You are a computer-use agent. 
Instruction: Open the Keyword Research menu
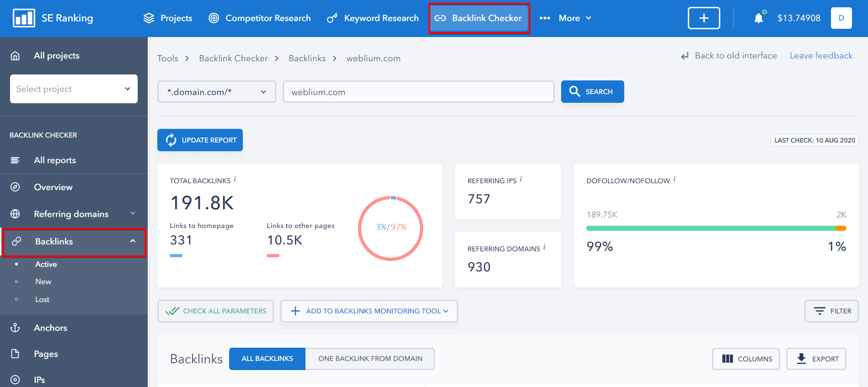coord(373,18)
